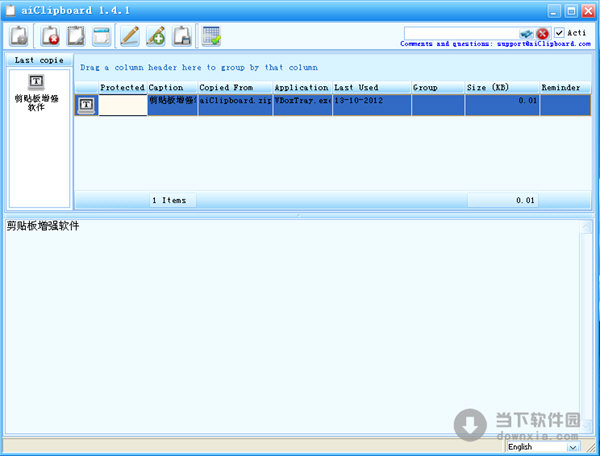Click the clipboard save diskette icon
The height and width of the screenshot is (456, 600).
182,36
